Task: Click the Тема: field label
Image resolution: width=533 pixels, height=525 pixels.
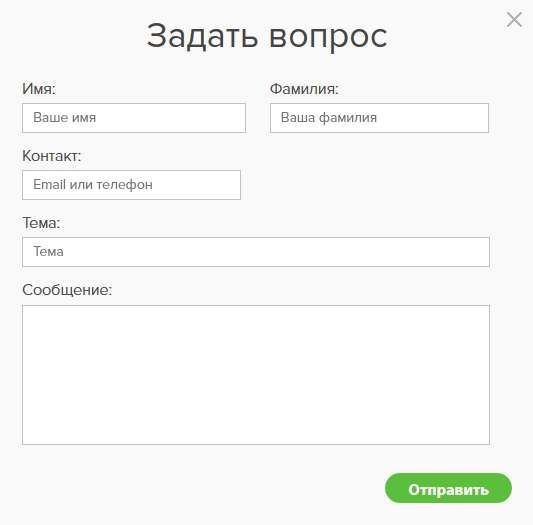Action: (41, 223)
